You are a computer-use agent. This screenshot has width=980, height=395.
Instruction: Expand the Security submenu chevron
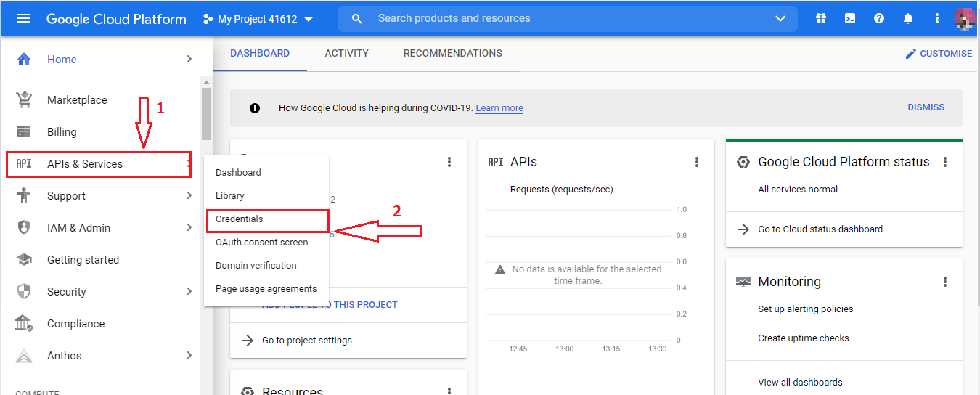tap(189, 291)
